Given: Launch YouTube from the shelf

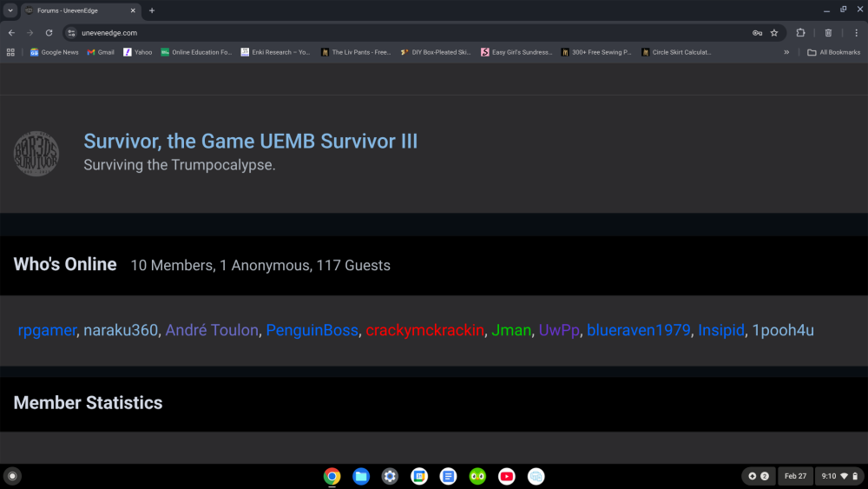Looking at the screenshot, I should (x=507, y=476).
